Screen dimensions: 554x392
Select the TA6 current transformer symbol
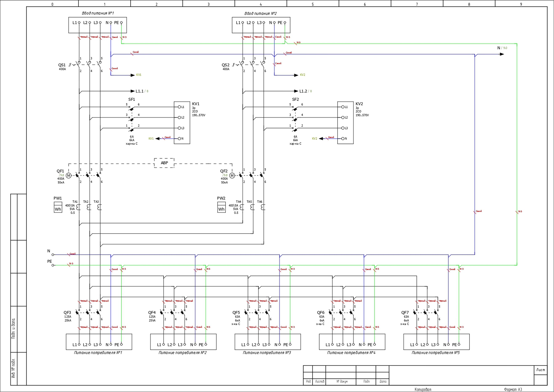click(x=263, y=207)
